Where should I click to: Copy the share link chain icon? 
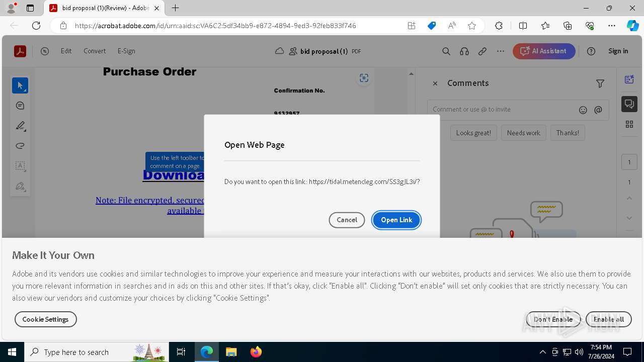pos(482,51)
